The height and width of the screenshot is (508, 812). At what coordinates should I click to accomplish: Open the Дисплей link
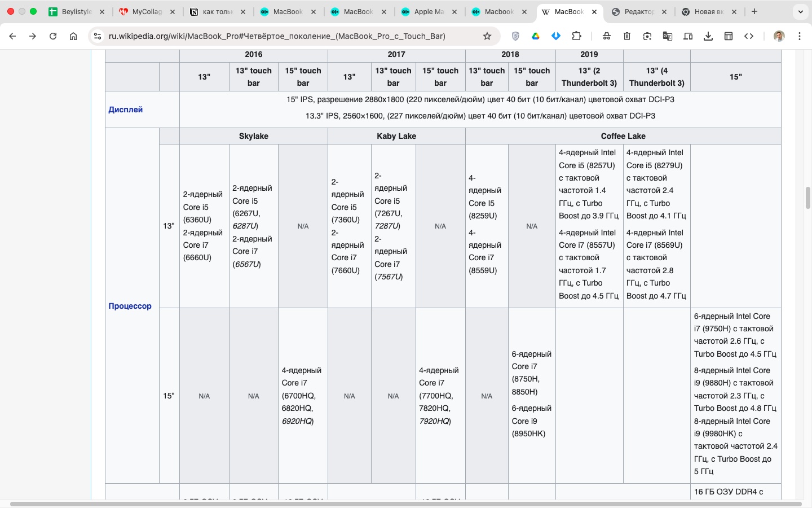click(x=125, y=110)
